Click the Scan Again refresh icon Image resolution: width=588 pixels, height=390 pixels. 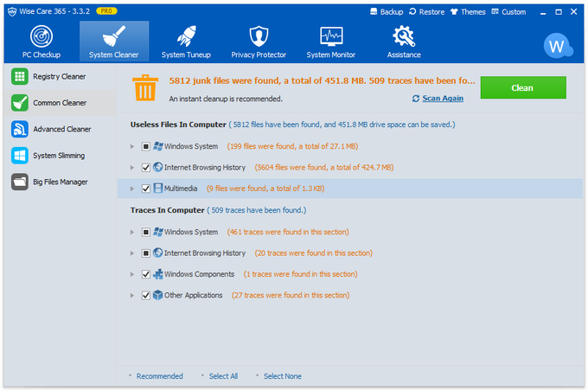(416, 99)
